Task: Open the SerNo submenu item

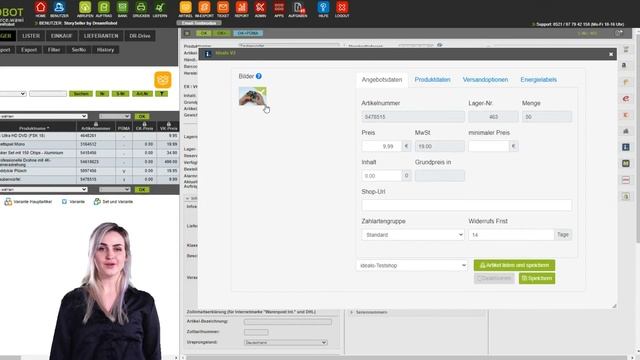Action: (x=79, y=50)
